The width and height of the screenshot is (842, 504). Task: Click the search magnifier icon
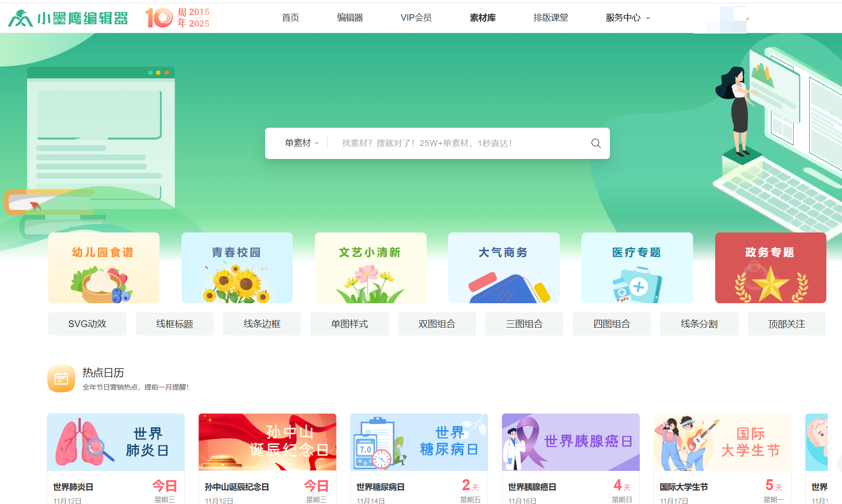[596, 143]
